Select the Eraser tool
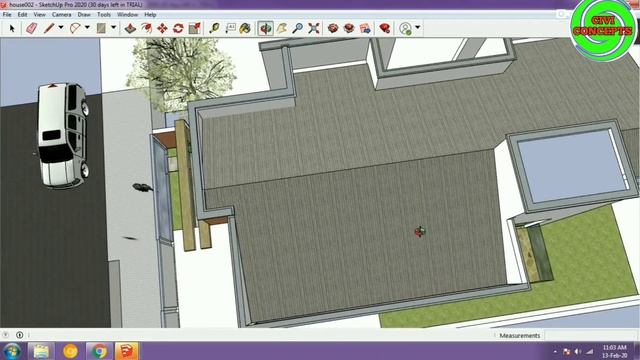The width and height of the screenshot is (640, 360). pyautogui.click(x=31, y=28)
